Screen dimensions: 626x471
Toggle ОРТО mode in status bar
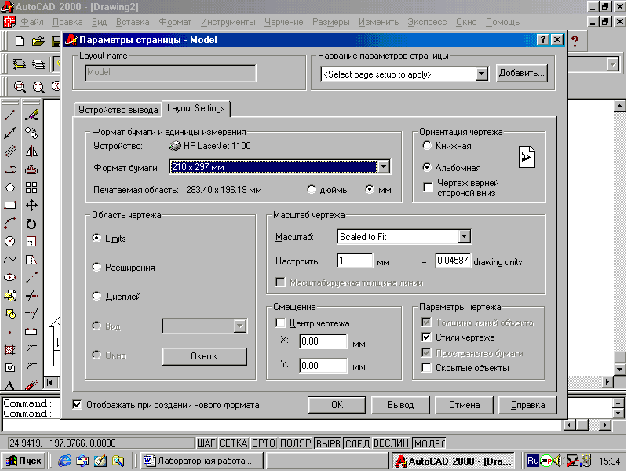pos(264,443)
